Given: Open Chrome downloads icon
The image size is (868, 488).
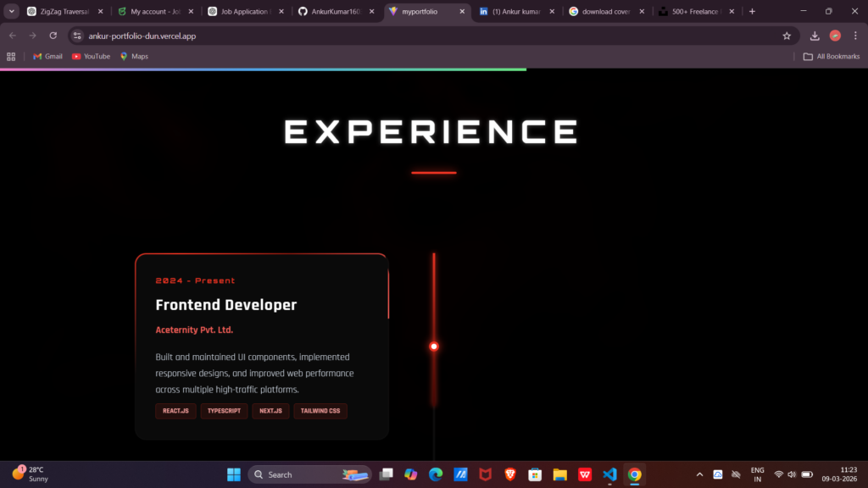Looking at the screenshot, I should click(815, 36).
